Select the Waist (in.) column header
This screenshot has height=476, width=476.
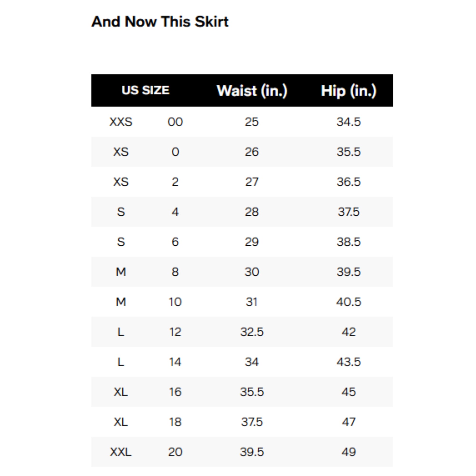click(252, 91)
